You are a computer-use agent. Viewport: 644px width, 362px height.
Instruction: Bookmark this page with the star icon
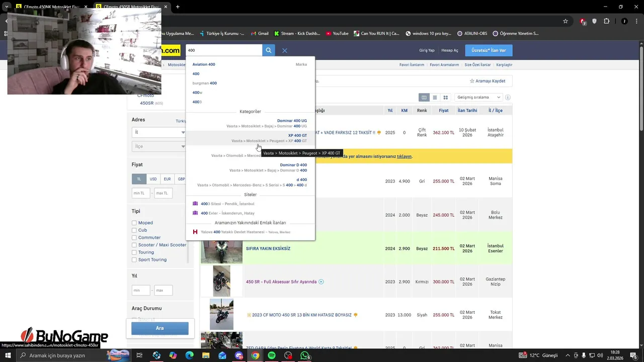pyautogui.click(x=566, y=21)
